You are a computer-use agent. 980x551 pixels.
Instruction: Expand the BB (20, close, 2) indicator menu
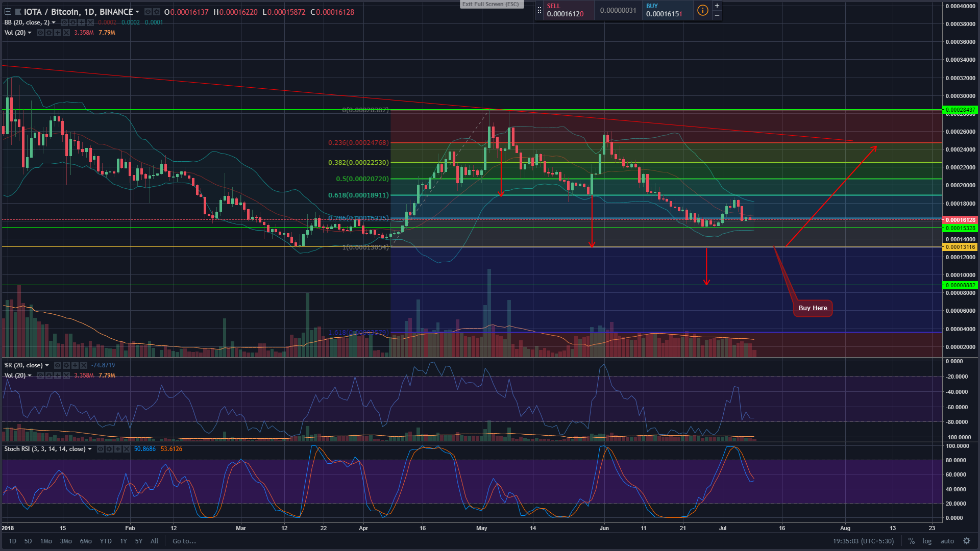click(54, 22)
